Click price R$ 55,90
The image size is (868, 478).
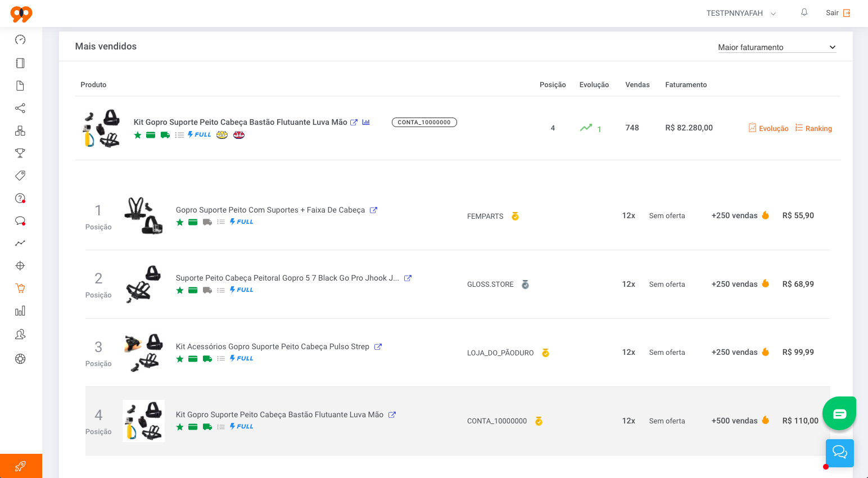pyautogui.click(x=798, y=215)
